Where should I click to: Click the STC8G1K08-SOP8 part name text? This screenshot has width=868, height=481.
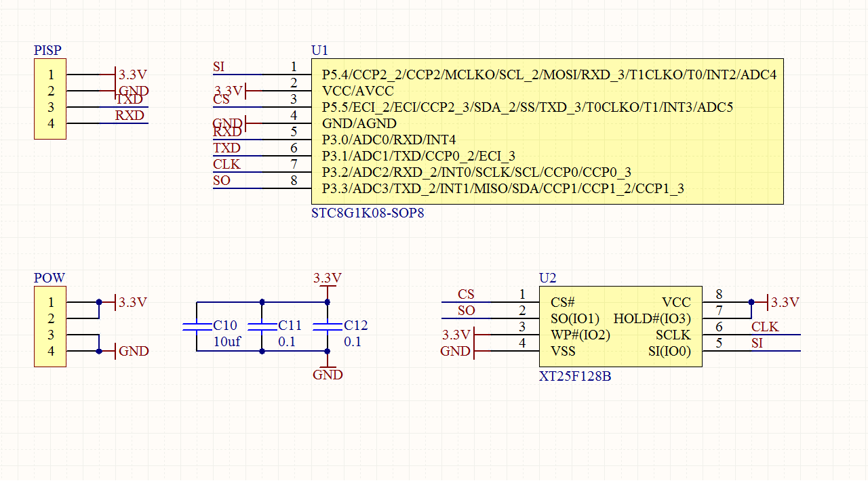coord(366,212)
